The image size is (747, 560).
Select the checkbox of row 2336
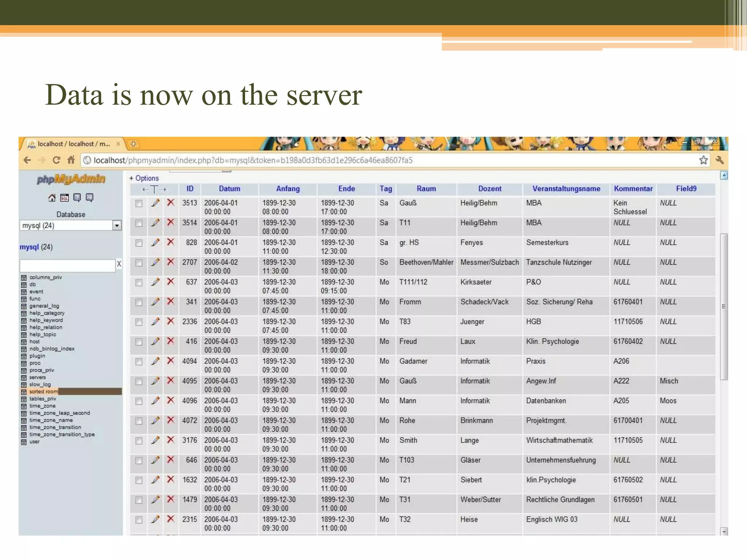(x=139, y=322)
